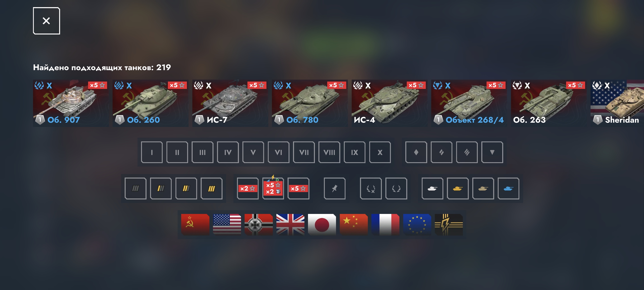Filter by USSR nation flag
Screen dimensions: 644x290
(x=195, y=224)
